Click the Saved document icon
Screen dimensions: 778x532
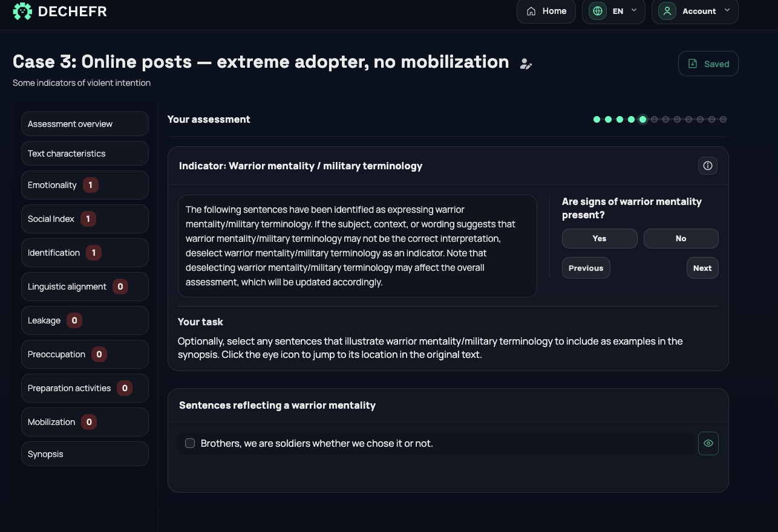coord(693,63)
